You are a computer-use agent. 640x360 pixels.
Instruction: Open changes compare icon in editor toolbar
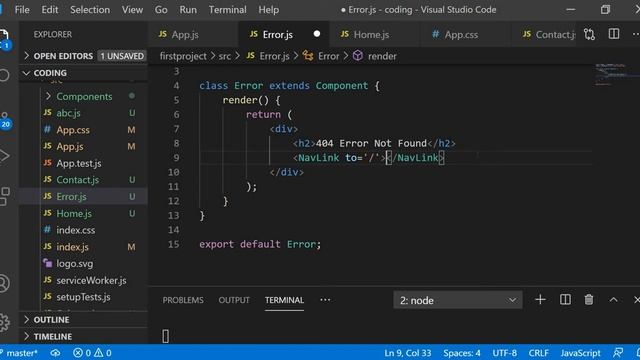(x=589, y=34)
